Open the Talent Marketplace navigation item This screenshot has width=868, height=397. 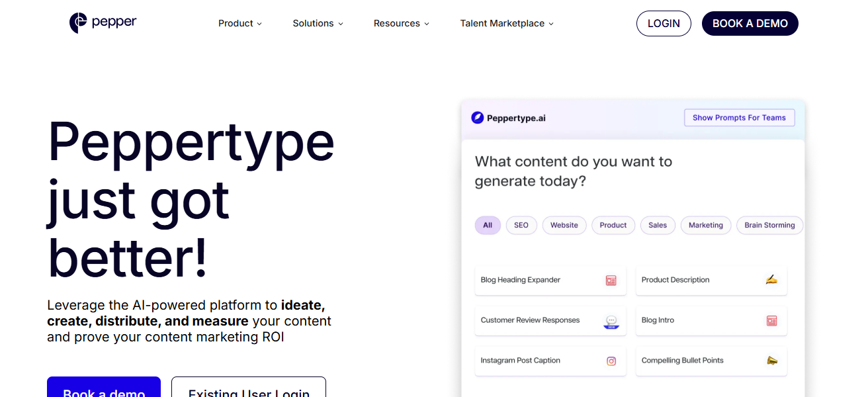point(507,23)
